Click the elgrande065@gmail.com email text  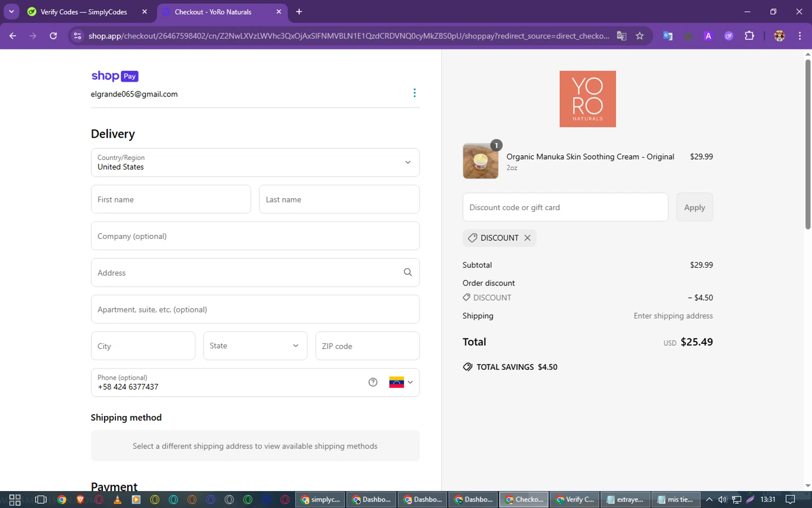pyautogui.click(x=134, y=94)
